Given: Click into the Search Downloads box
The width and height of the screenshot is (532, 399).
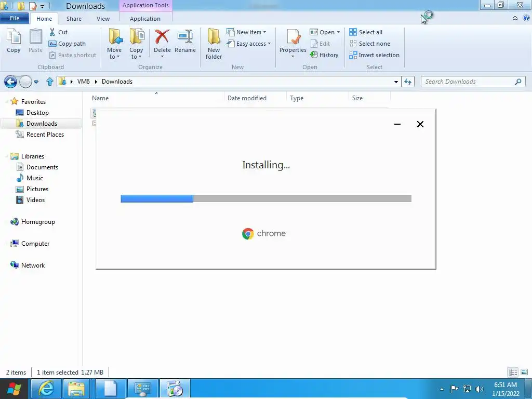Looking at the screenshot, I should click(473, 82).
